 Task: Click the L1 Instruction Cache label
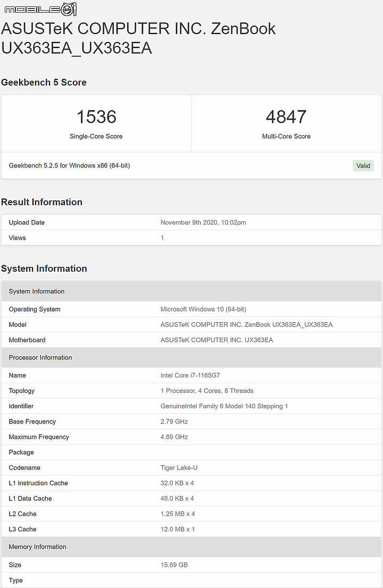point(38,483)
